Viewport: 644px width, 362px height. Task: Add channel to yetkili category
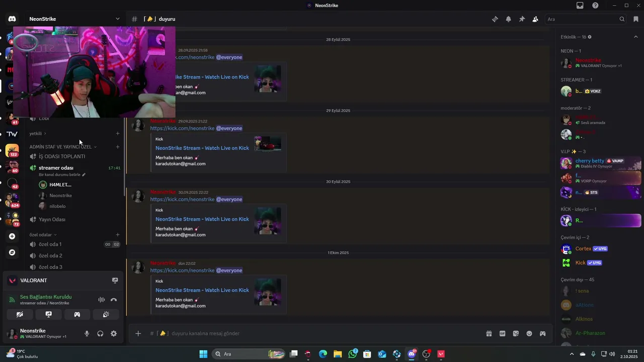tap(118, 133)
